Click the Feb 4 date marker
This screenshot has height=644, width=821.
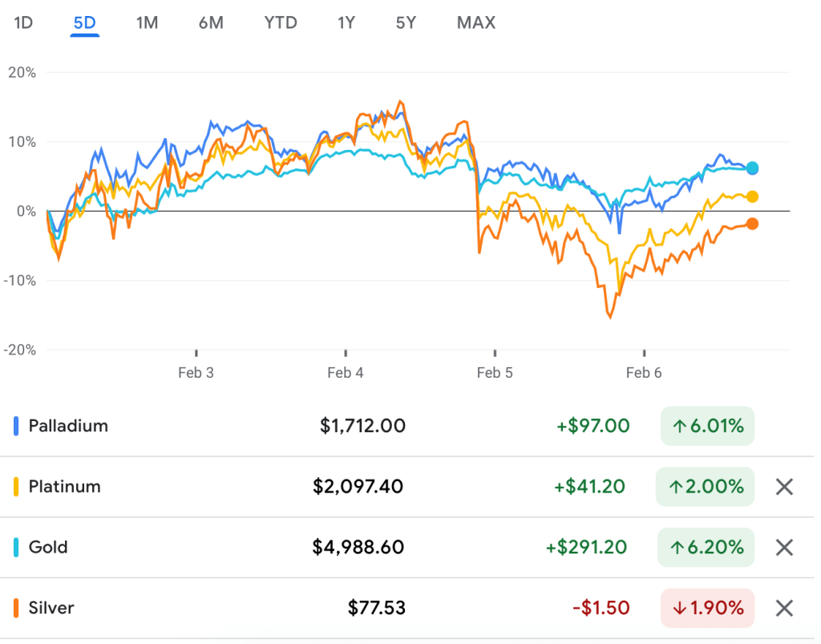pyautogui.click(x=346, y=372)
